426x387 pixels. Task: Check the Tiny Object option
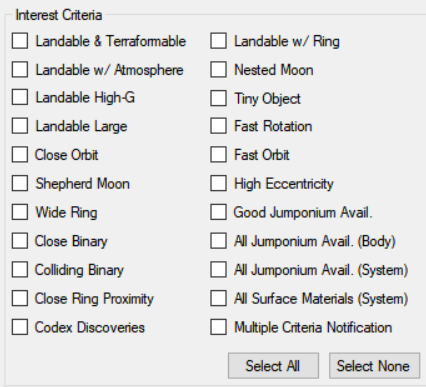point(218,98)
